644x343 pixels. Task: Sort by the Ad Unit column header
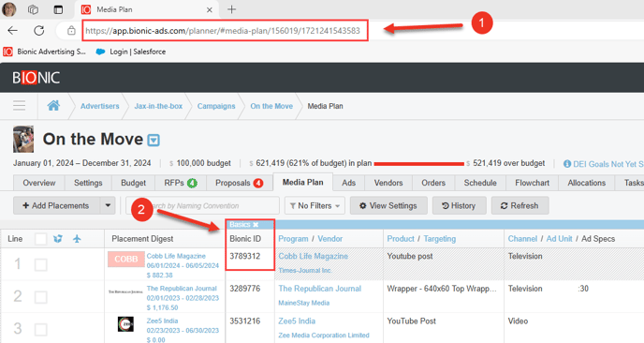(559, 239)
